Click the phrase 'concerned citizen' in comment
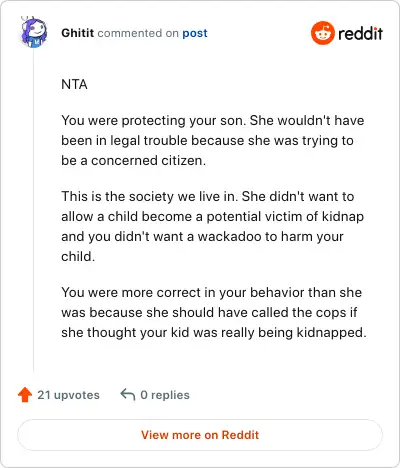 tap(148, 161)
